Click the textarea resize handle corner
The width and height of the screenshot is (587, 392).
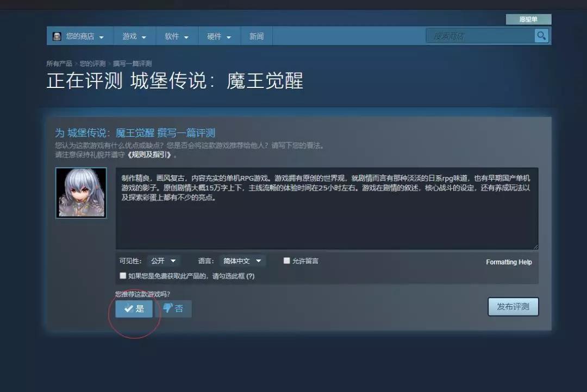tap(536, 247)
